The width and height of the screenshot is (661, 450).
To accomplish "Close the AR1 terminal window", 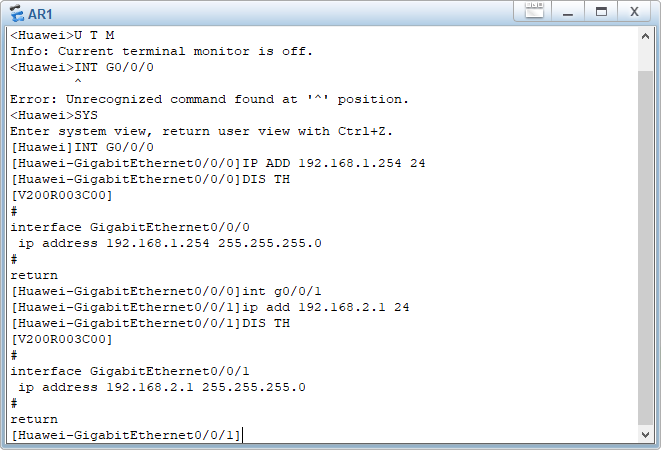I will [634, 11].
